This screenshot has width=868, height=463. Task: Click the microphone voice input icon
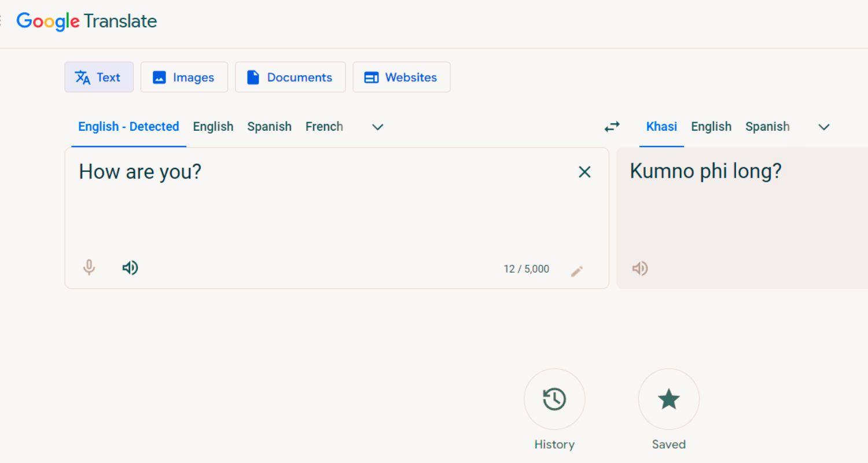89,268
